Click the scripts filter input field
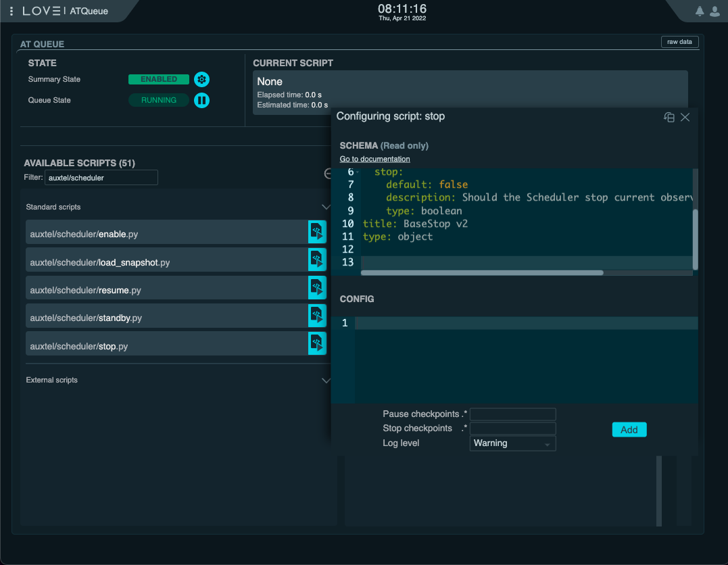Image resolution: width=728 pixels, height=565 pixels. pyautogui.click(x=101, y=177)
